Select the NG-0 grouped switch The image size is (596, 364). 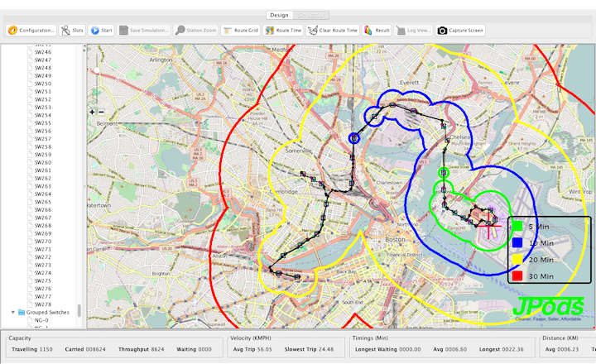click(x=41, y=320)
